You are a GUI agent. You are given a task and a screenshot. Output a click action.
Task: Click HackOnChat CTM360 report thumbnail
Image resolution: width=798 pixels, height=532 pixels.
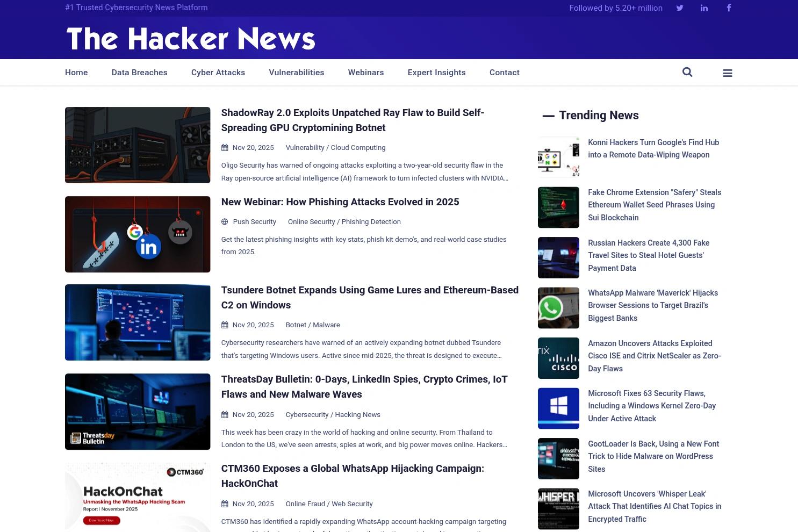138,498
